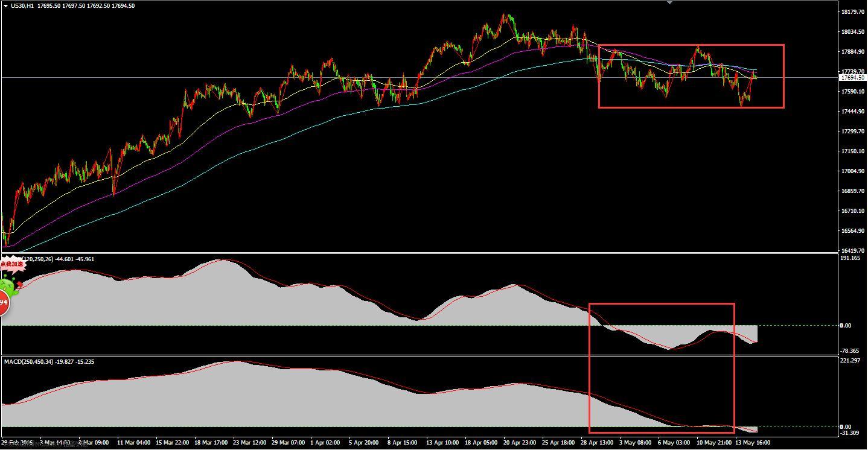Click the 23 Mar 12:00 time label
Viewport: 868px width, 450px height.
point(250,443)
